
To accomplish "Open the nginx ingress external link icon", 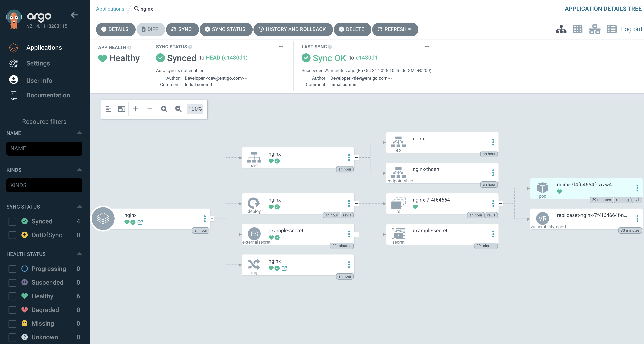I will click(284, 268).
